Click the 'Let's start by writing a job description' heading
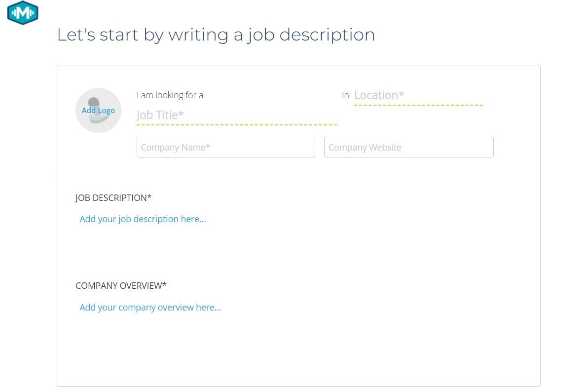The height and width of the screenshot is (391, 588). pyautogui.click(x=216, y=35)
